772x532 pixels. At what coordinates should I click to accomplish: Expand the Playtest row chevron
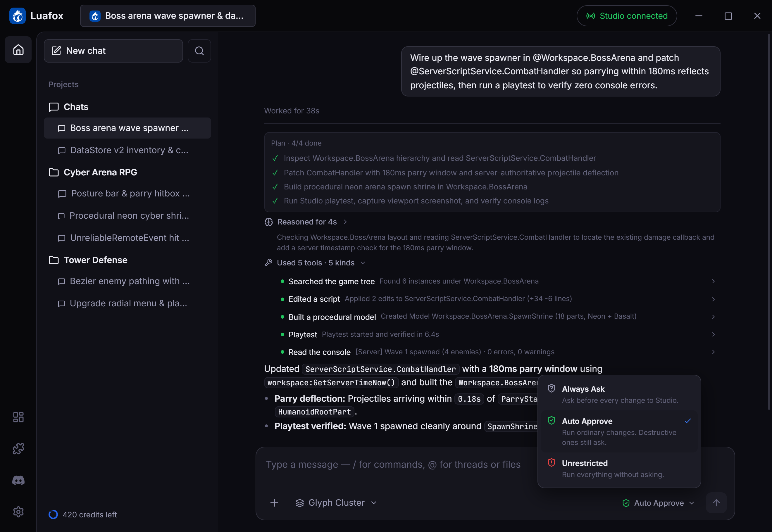click(x=713, y=334)
